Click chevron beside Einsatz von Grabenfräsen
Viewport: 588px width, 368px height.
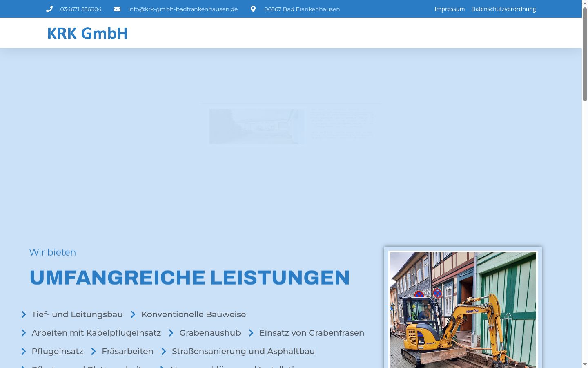tap(251, 333)
